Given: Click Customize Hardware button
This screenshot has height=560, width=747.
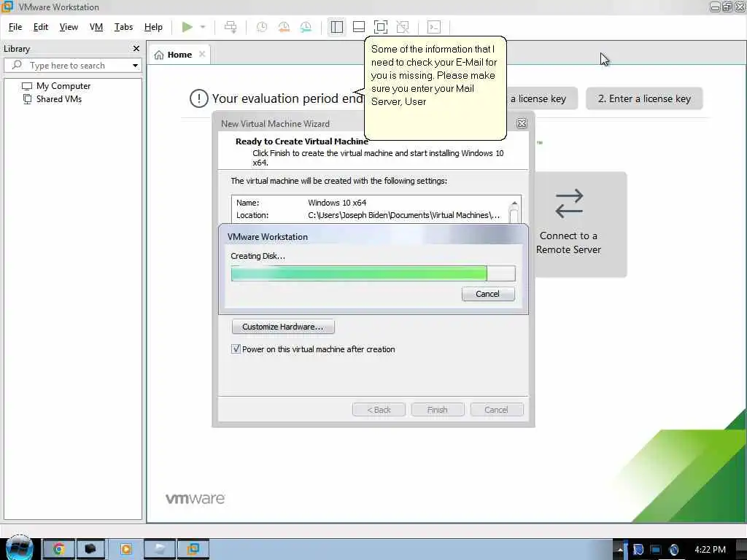Looking at the screenshot, I should pos(283,327).
